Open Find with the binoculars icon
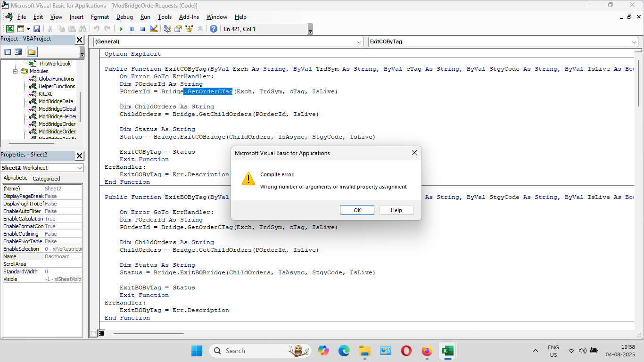 pyautogui.click(x=83, y=29)
